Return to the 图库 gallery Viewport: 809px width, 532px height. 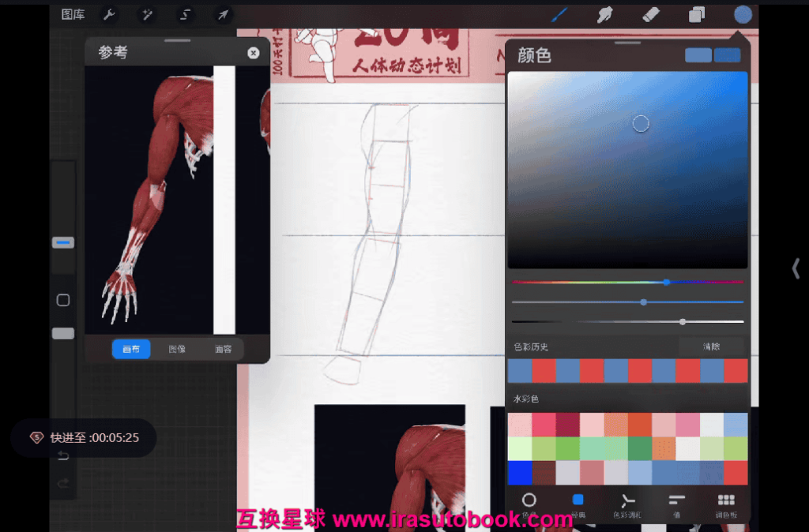pos(73,14)
